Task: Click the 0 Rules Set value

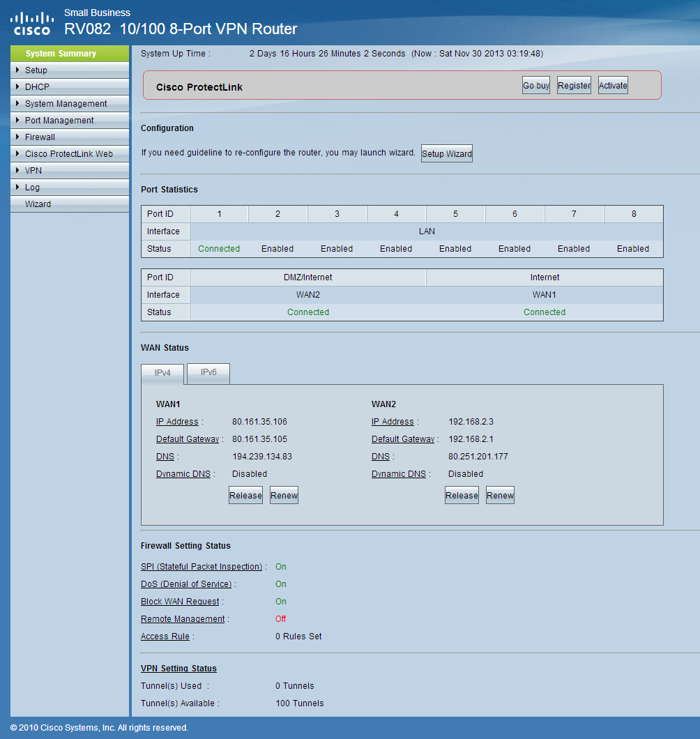Action: [299, 637]
